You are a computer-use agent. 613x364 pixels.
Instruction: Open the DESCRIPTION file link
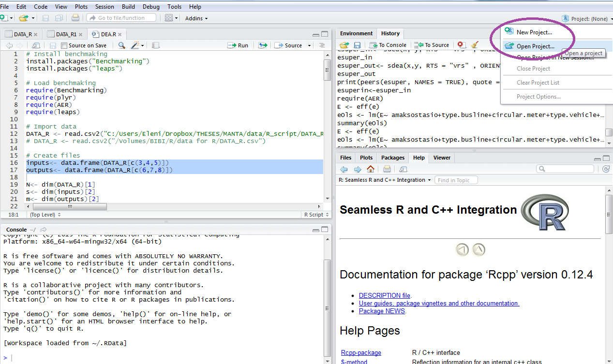385,295
